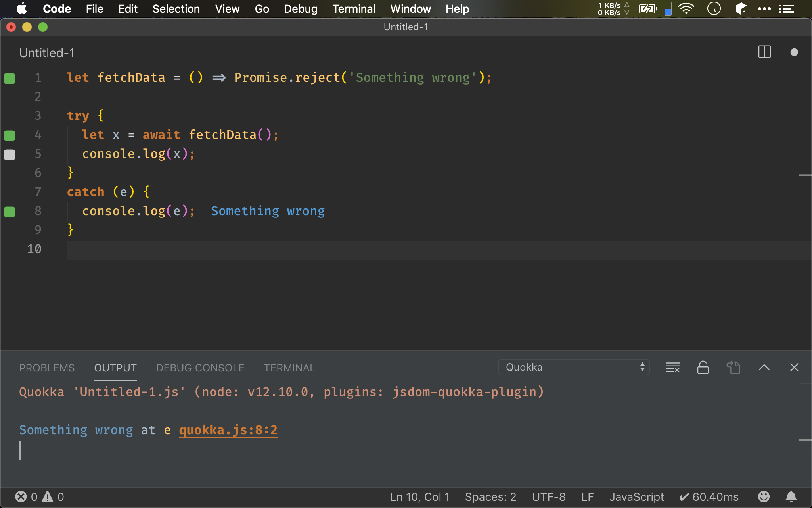Screen dimensions: 812x508
Task: Click the macOS Wi-Fi menu bar icon
Action: coord(685,8)
